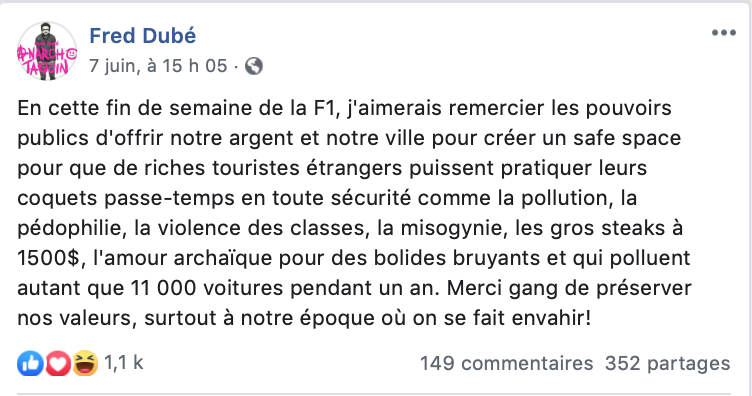Screen dimensions: 752x396
Task: Open the Fred Dubé profile name link
Action: [x=142, y=36]
